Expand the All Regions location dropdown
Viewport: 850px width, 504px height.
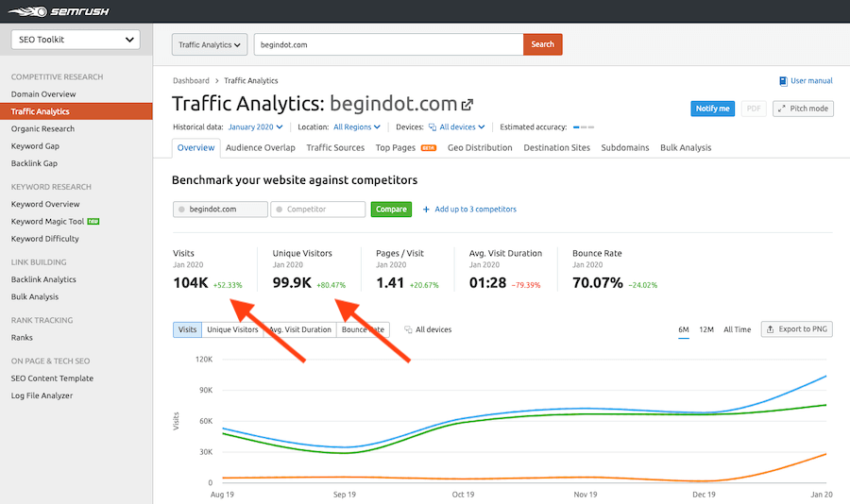[357, 126]
